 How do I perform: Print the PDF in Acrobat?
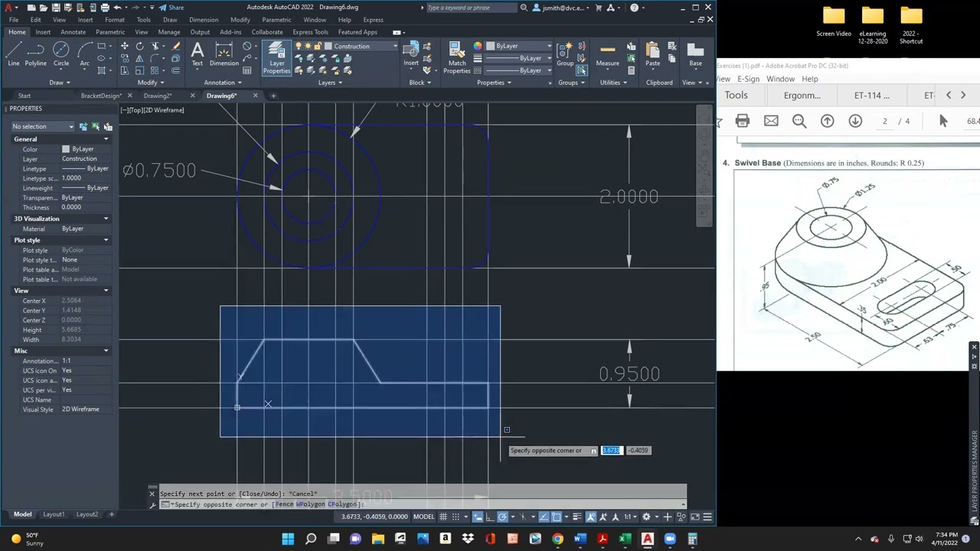click(742, 121)
